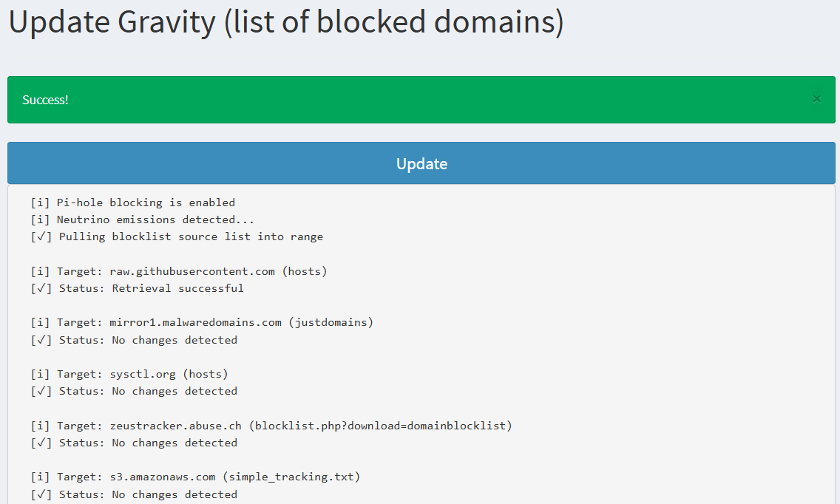
Task: Click the 'Neutrino emissions detected' log line
Action: [143, 219]
